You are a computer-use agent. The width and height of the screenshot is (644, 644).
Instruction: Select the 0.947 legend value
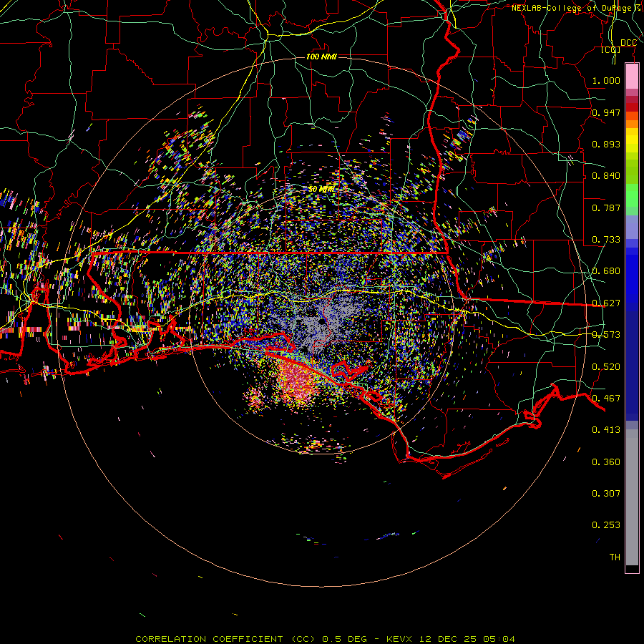pos(606,112)
